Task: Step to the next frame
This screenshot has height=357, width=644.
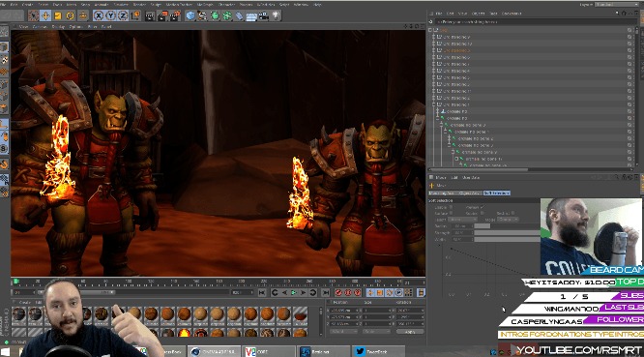Action: point(303,292)
